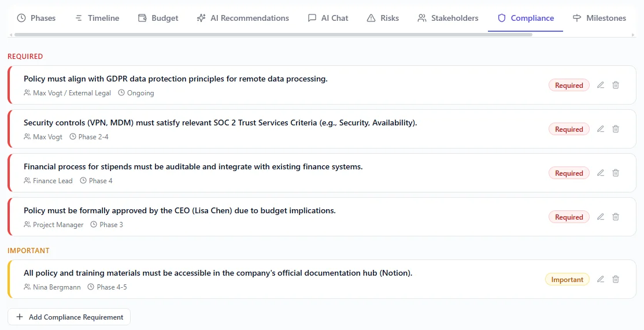Image resolution: width=644 pixels, height=330 pixels.
Task: Switch to the Phases tab
Action: point(36,18)
